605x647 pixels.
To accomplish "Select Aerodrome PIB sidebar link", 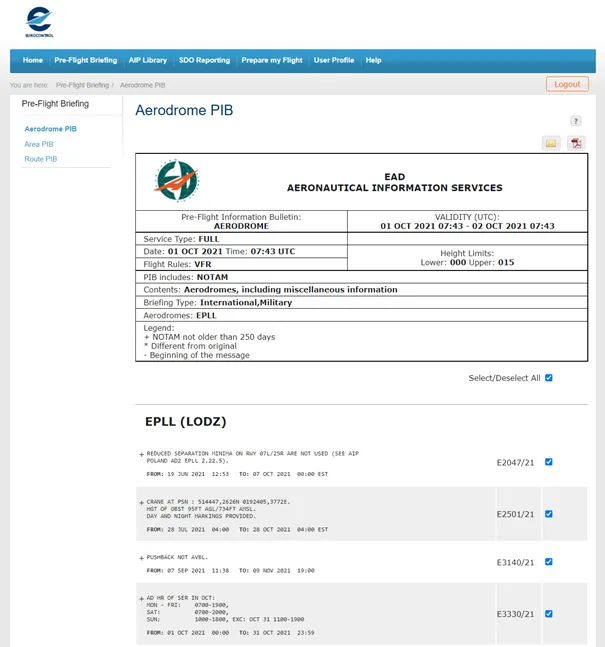I will [x=50, y=129].
